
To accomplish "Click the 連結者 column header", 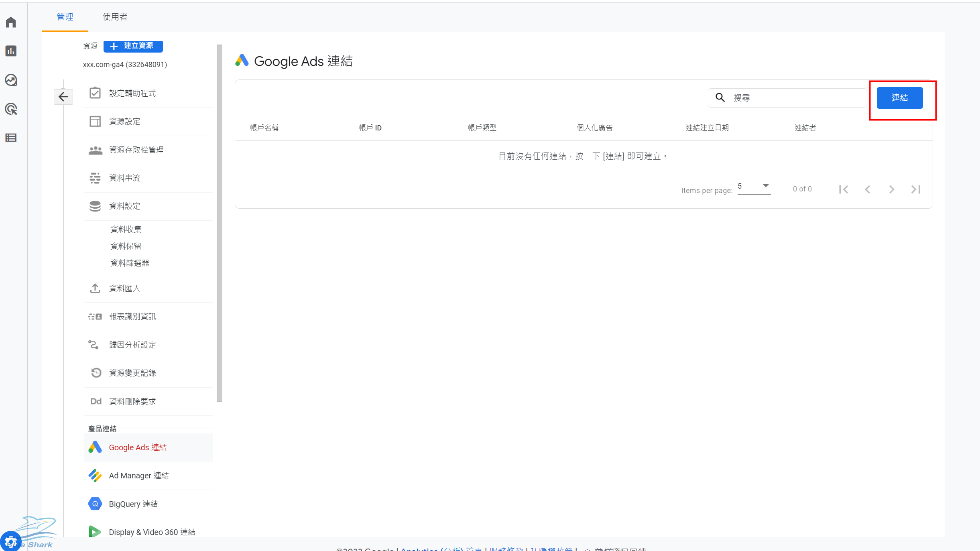I will point(805,128).
